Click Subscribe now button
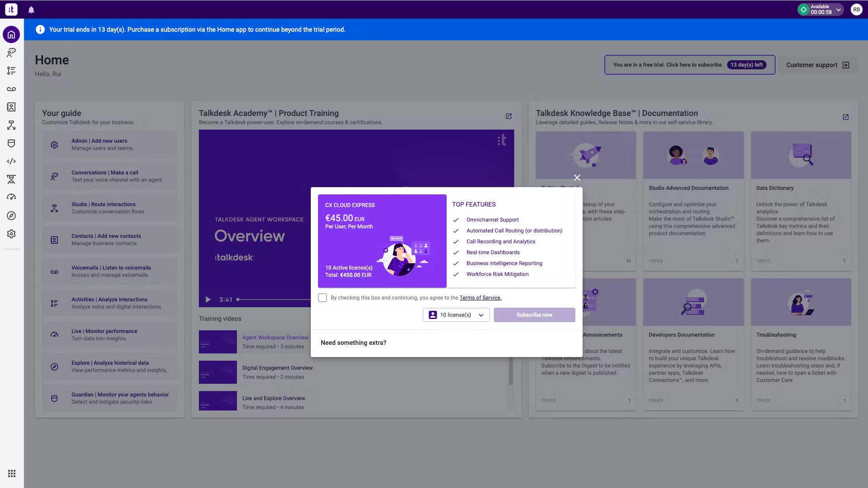 point(535,315)
